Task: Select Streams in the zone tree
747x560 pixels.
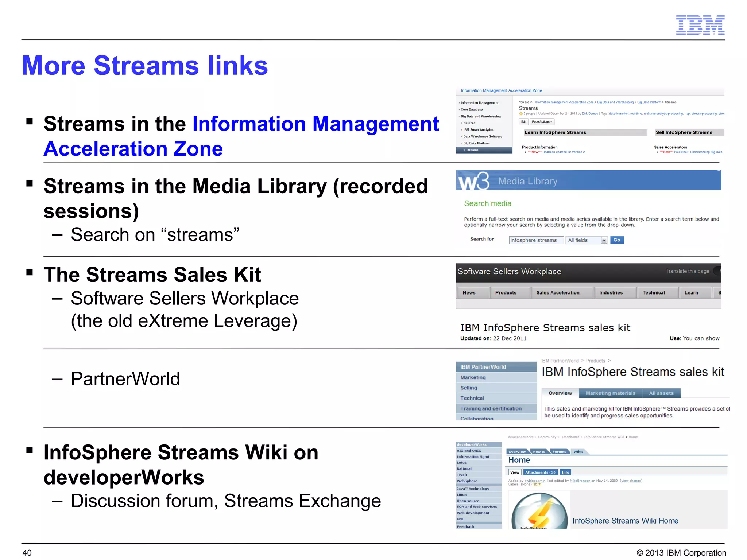Action: pyautogui.click(x=484, y=150)
